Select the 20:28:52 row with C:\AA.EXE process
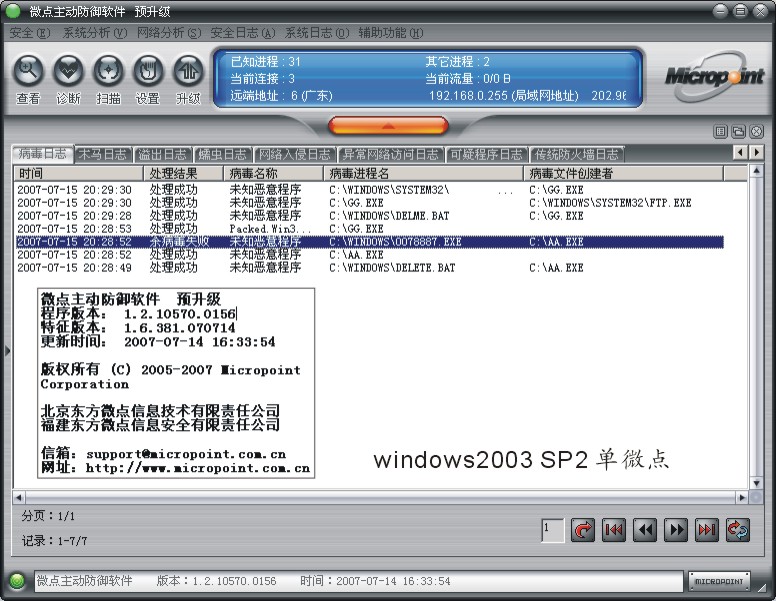This screenshot has width=776, height=601. tap(369, 254)
